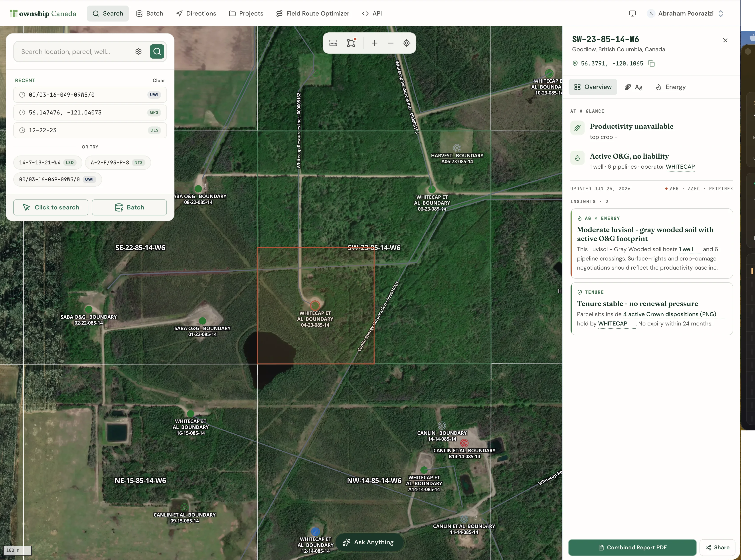Image resolution: width=755 pixels, height=560 pixels.
Task: Click well marker CANLIN ET AL 11-14-085-14
Action: [x=464, y=519]
